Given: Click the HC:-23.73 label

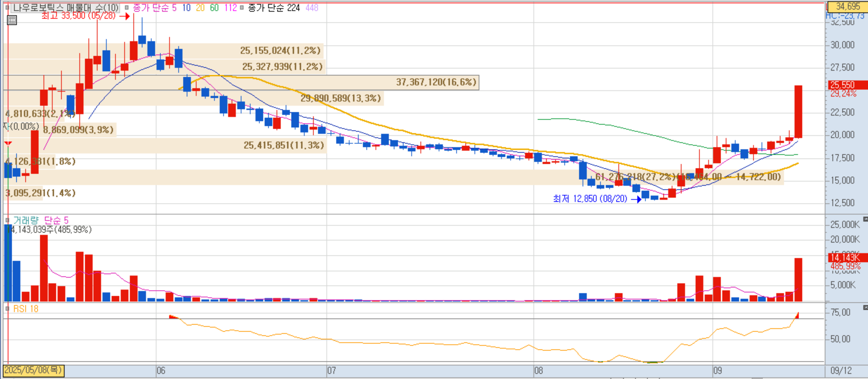Looking at the screenshot, I should point(845,16).
